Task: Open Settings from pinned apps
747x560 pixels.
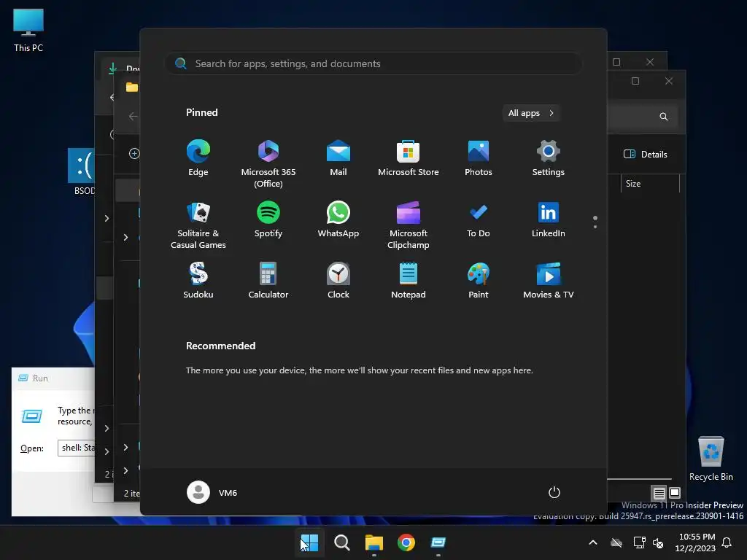Action: pyautogui.click(x=549, y=158)
